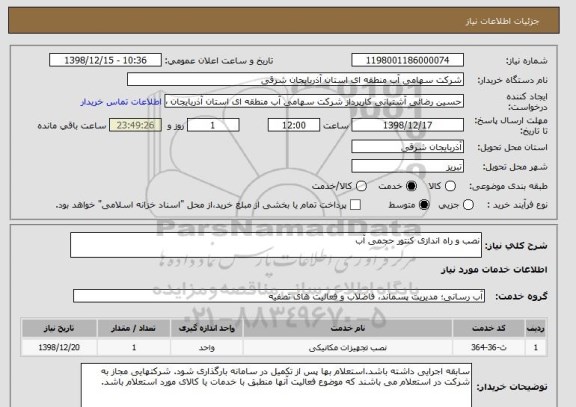Select the خدمت radio button
Viewport: 576px width, 407px height.
(411, 186)
